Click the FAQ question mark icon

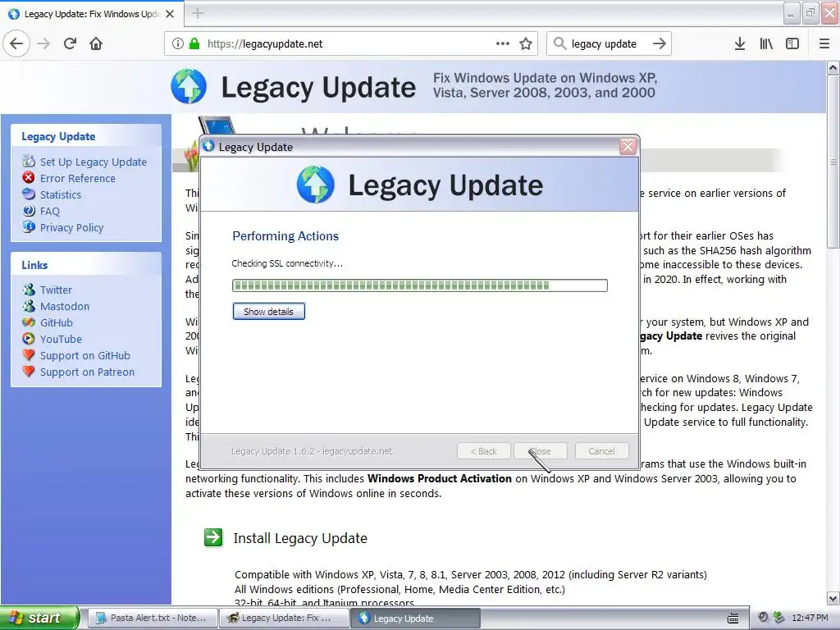point(29,211)
